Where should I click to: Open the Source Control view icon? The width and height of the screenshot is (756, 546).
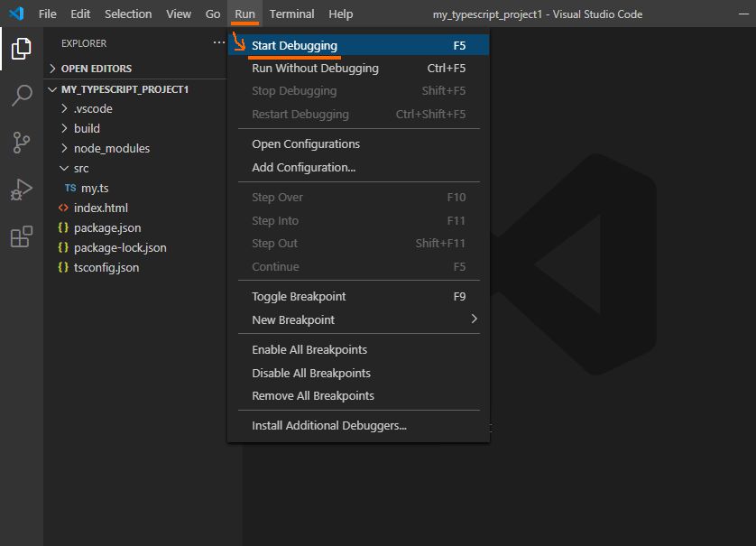21,143
